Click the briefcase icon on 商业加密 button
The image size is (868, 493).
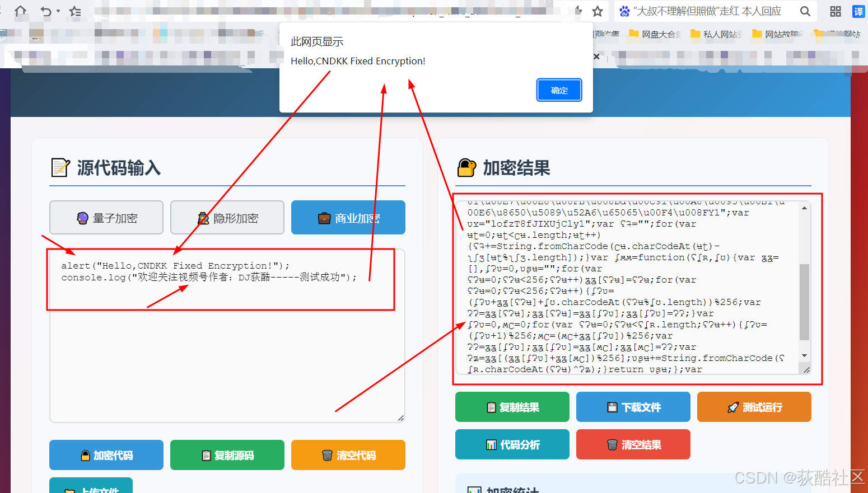pyautogui.click(x=323, y=218)
